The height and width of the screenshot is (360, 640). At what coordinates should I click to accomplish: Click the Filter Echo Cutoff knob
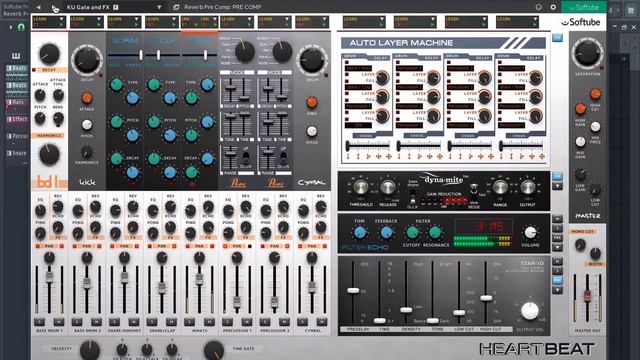(x=411, y=233)
